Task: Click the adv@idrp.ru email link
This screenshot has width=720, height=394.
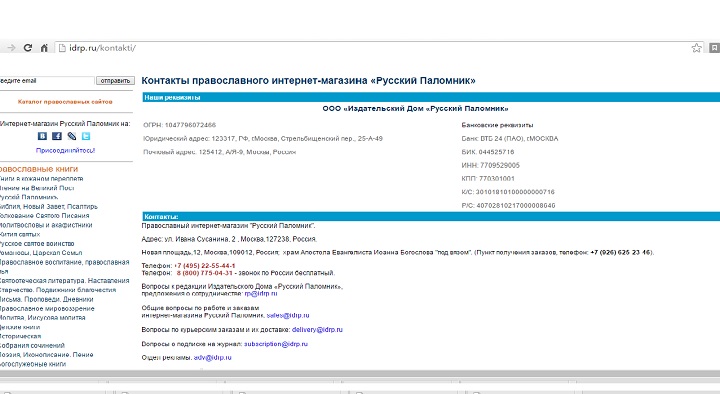Action: point(213,358)
